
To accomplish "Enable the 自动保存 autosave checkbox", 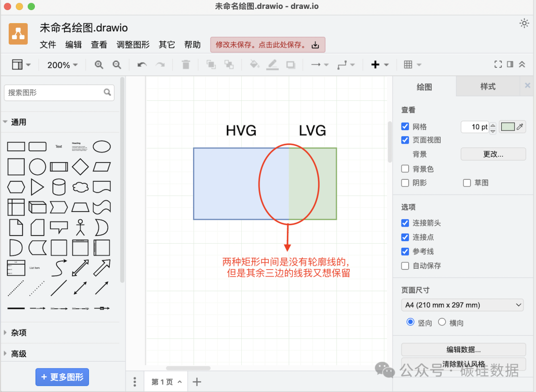I will 405,265.
